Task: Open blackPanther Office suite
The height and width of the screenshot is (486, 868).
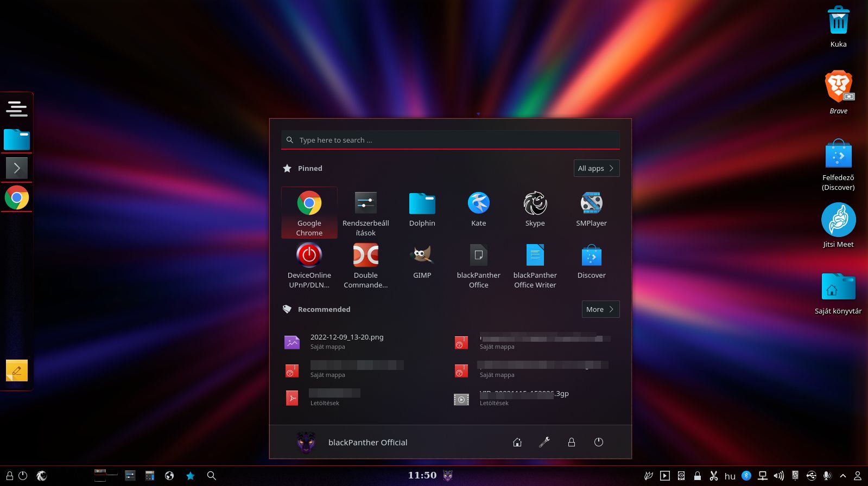Action: tap(479, 265)
